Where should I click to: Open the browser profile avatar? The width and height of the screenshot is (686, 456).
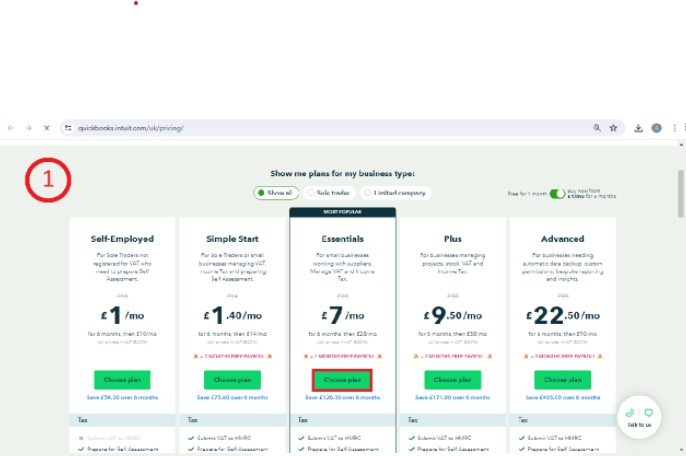point(656,128)
